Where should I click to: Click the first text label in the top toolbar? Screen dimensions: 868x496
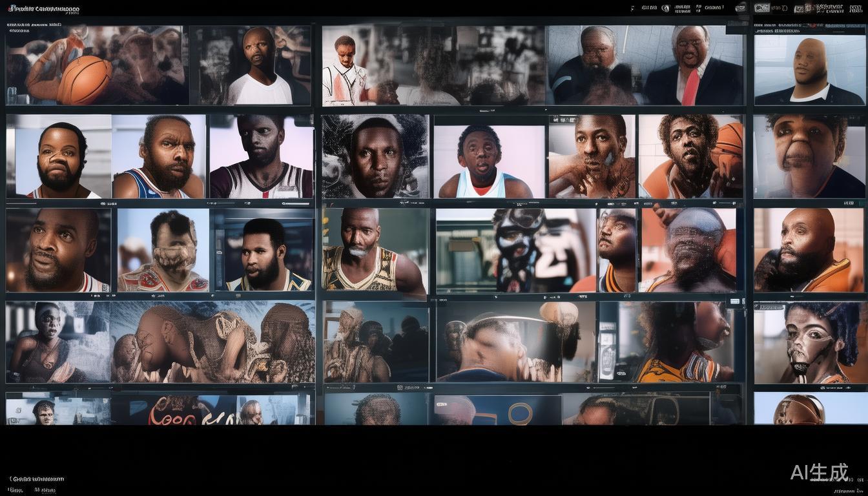649,8
